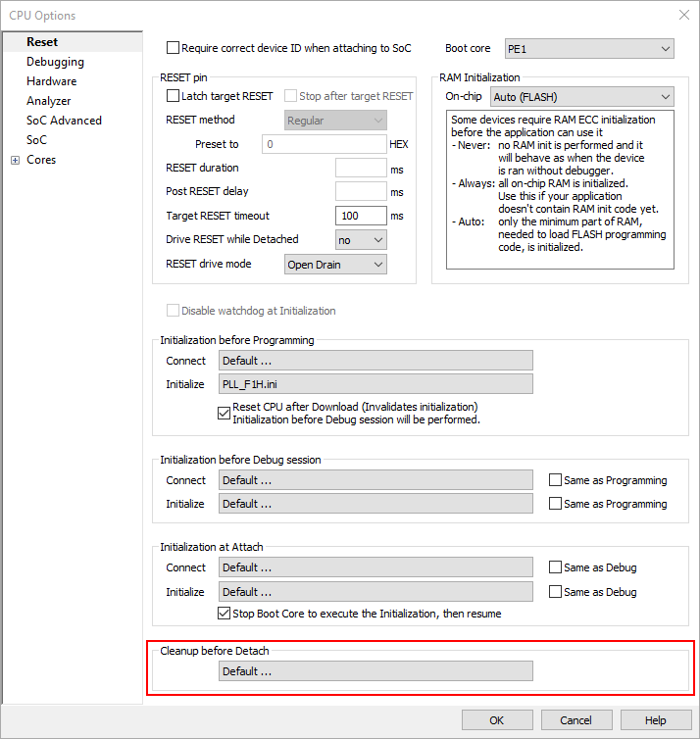700x739 pixels.
Task: Enable Require correct device ID checkbox
Action: click(x=174, y=48)
